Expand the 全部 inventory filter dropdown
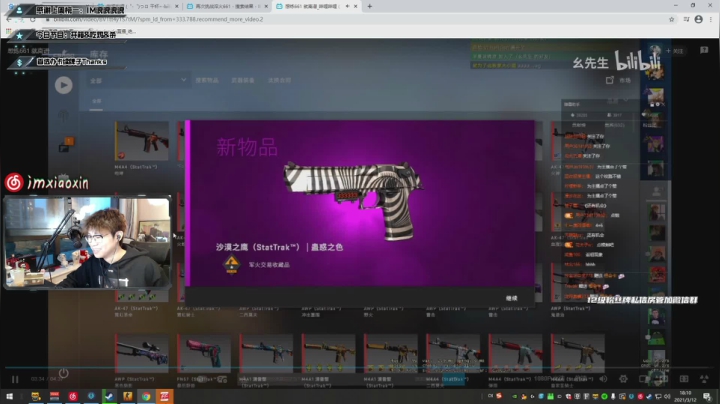This screenshot has width=720, height=404. (139, 80)
